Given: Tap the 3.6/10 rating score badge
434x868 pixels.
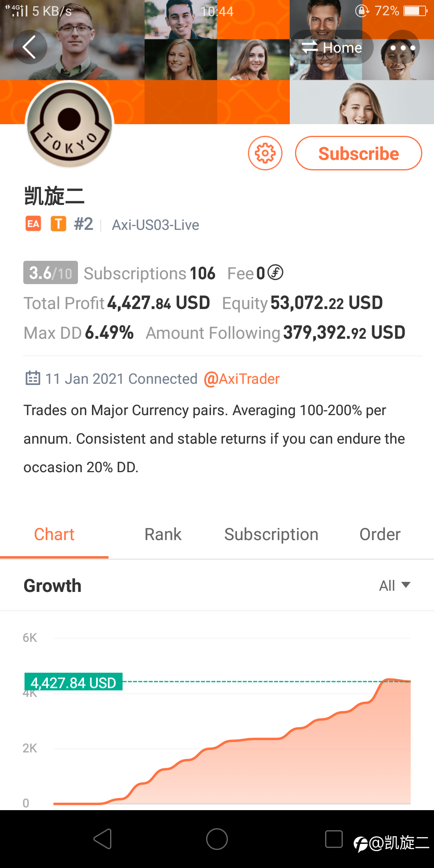Looking at the screenshot, I should 51,273.
